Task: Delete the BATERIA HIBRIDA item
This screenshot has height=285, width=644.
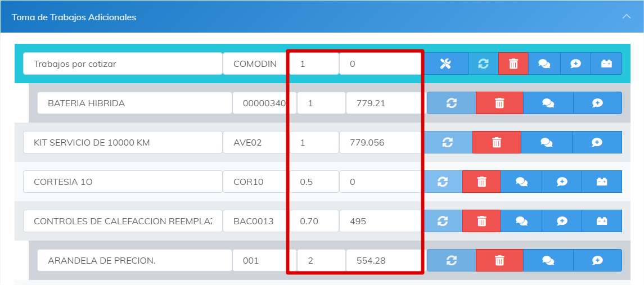Action: pos(499,103)
